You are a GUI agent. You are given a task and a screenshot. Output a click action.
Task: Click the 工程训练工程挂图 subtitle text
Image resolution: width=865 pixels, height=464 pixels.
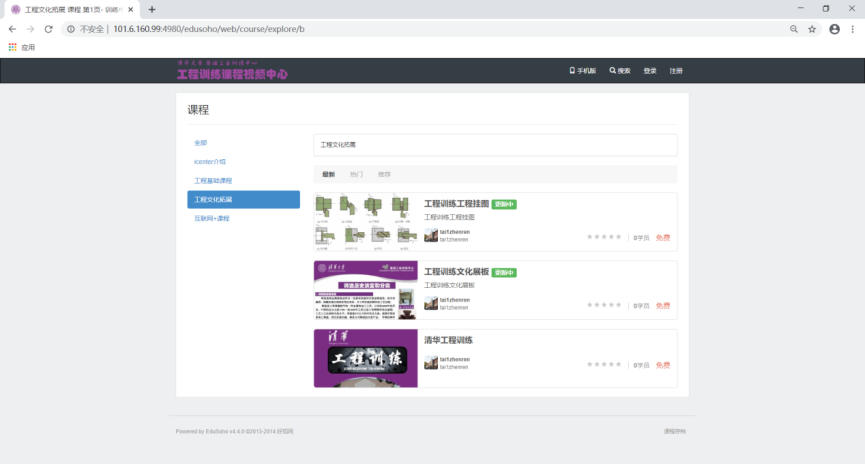(449, 217)
